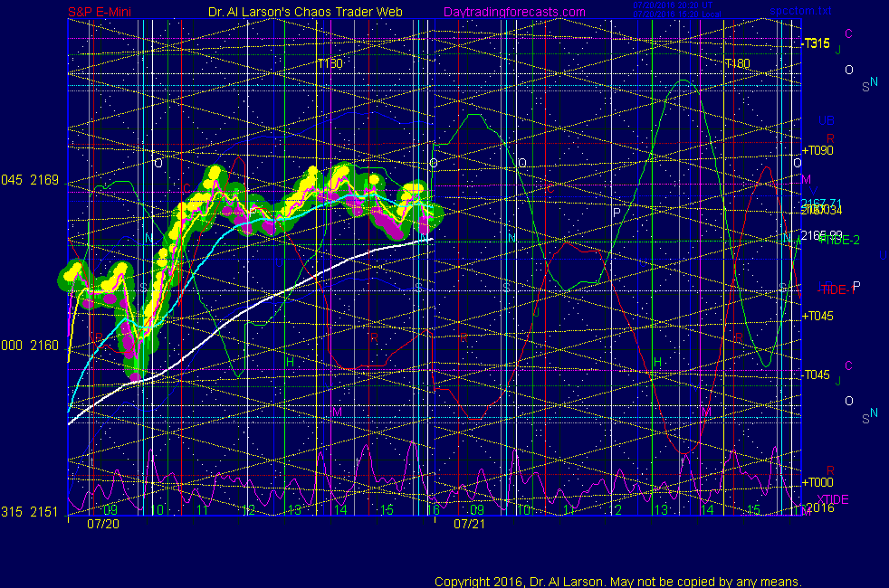
Task: Click the "+T090" level label
Action: coord(817,151)
